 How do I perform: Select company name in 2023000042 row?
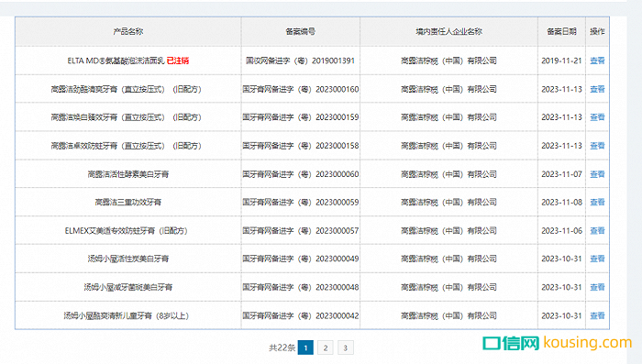pyautogui.click(x=448, y=315)
